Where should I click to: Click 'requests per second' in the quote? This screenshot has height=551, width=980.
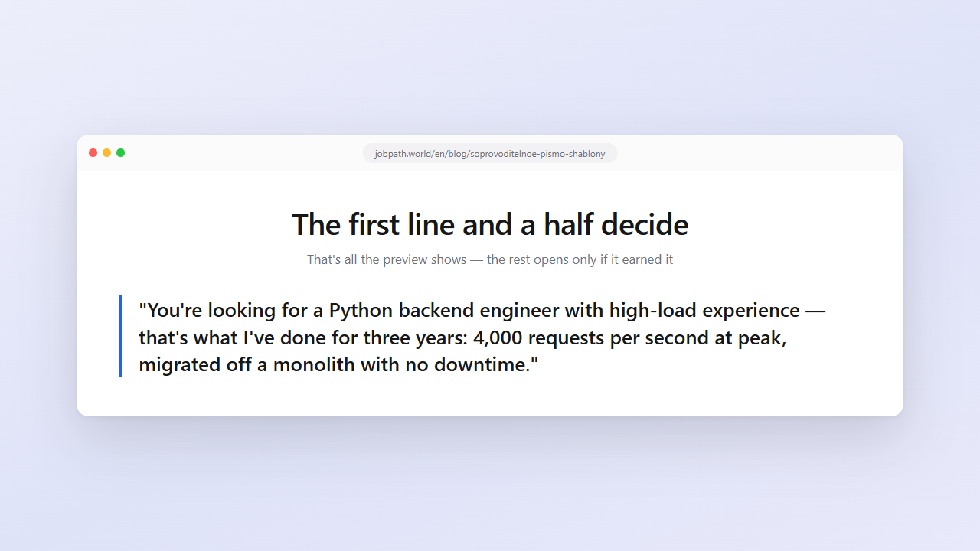(619, 337)
